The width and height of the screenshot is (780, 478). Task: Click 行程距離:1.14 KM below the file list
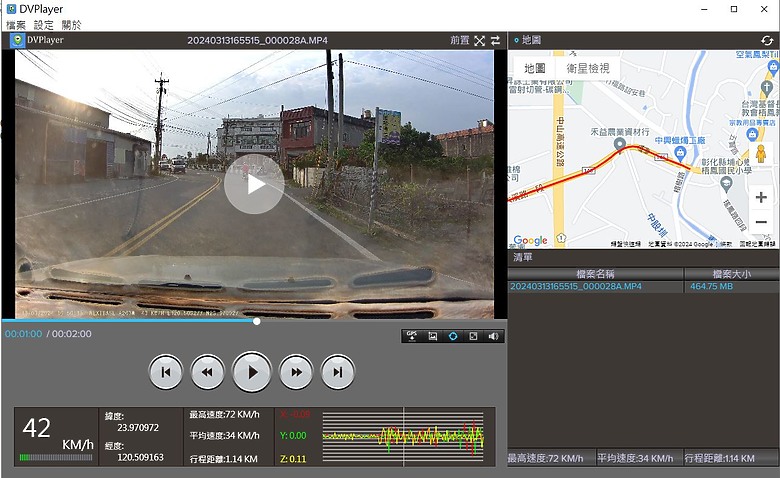point(719,458)
